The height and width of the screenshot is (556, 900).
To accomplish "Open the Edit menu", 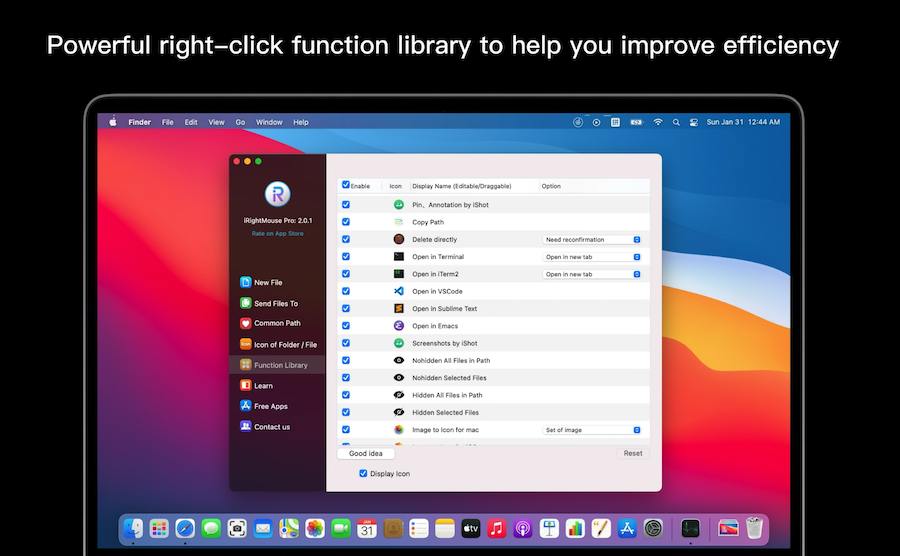I will click(191, 122).
